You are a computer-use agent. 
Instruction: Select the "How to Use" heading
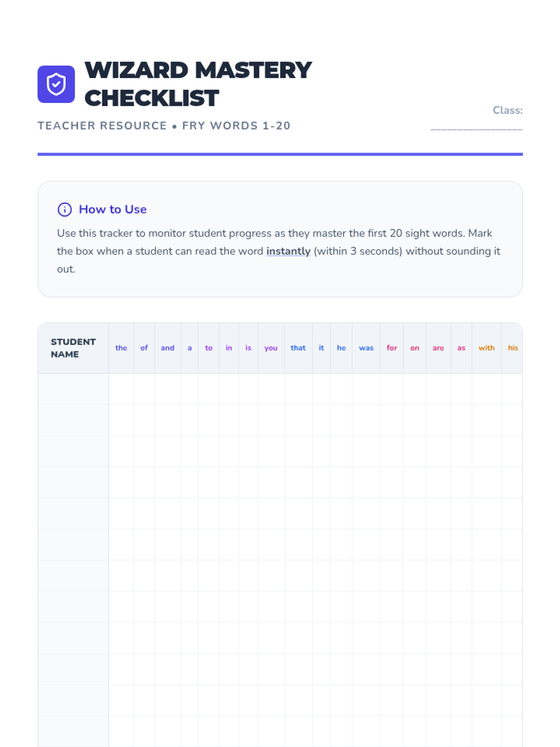(x=112, y=209)
